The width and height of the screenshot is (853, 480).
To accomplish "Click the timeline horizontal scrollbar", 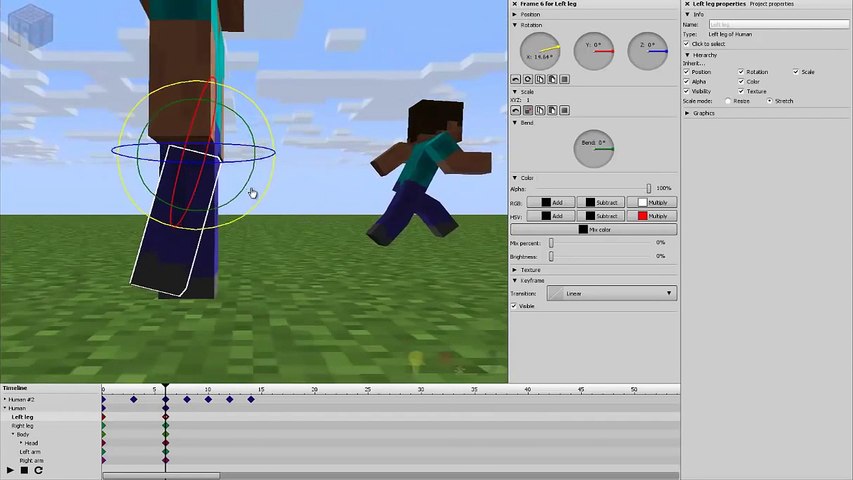I will tap(161, 476).
